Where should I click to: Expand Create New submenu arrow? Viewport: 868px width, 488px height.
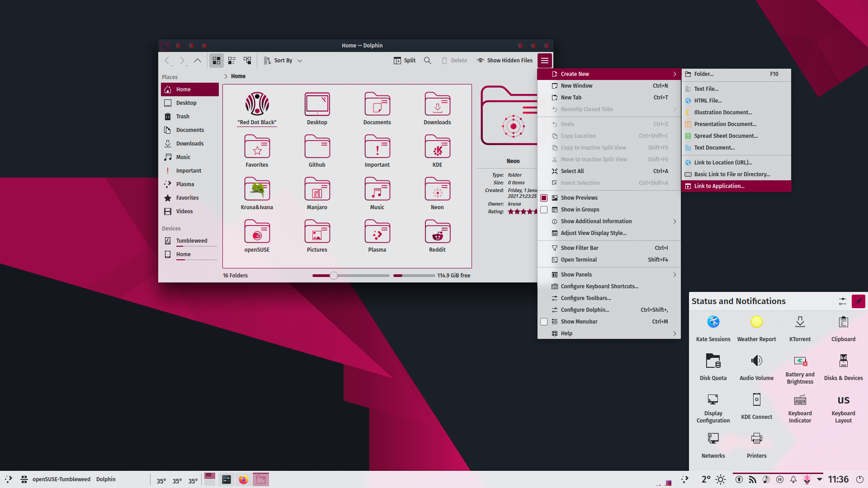[x=675, y=74]
